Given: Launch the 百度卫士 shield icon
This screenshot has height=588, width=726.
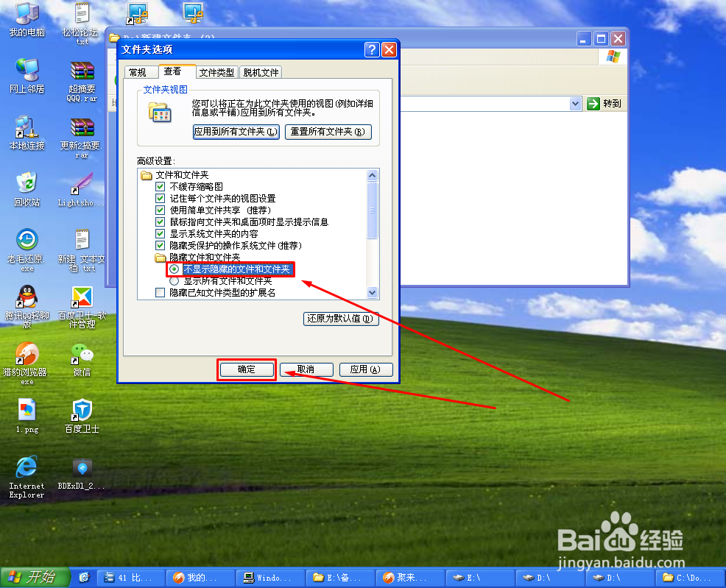Looking at the screenshot, I should click(x=82, y=416).
